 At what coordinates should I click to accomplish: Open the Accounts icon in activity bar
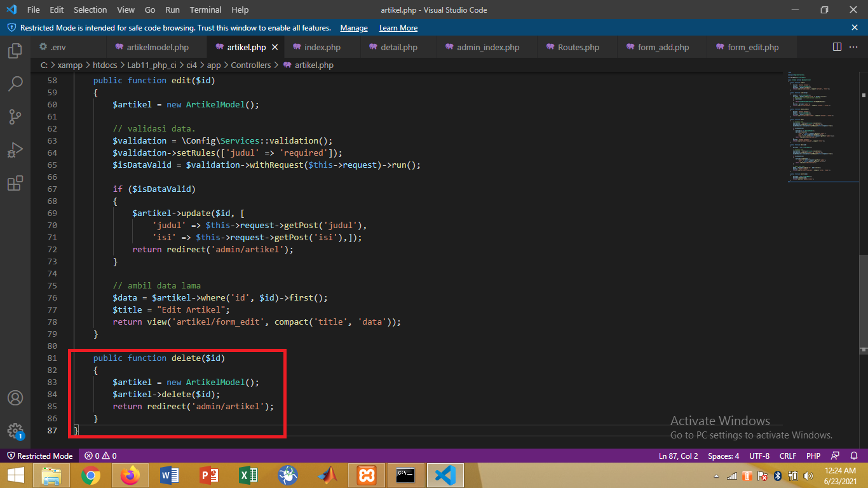[x=15, y=397]
